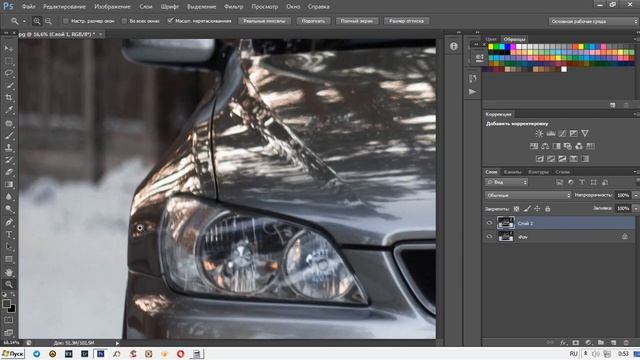Select the Eraser tool

pos(9,172)
